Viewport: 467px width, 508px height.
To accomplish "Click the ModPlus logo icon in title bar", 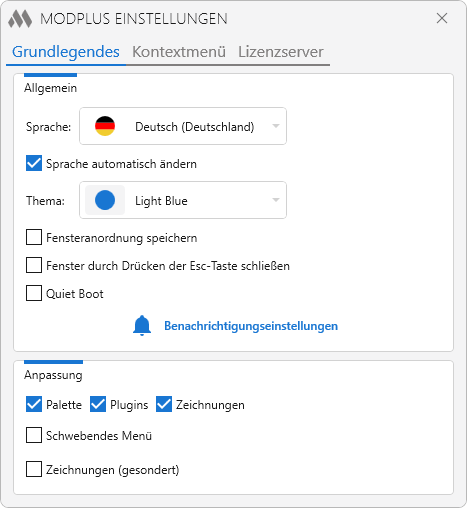I will coord(20,19).
